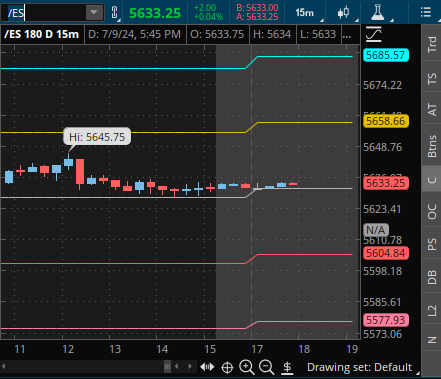Click the zoom out magnifier
This screenshot has height=379, width=441.
coord(266,367)
